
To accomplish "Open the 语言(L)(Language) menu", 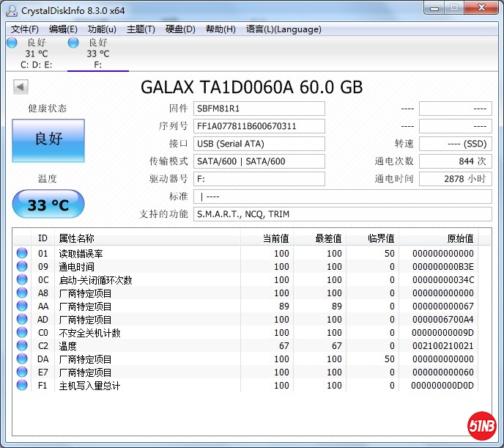I will tap(283, 29).
